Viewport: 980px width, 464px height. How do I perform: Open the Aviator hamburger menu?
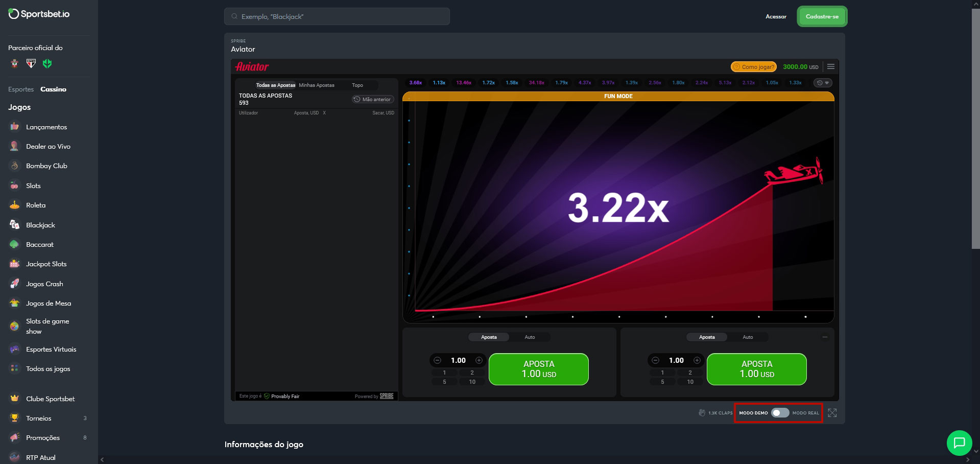(x=831, y=66)
